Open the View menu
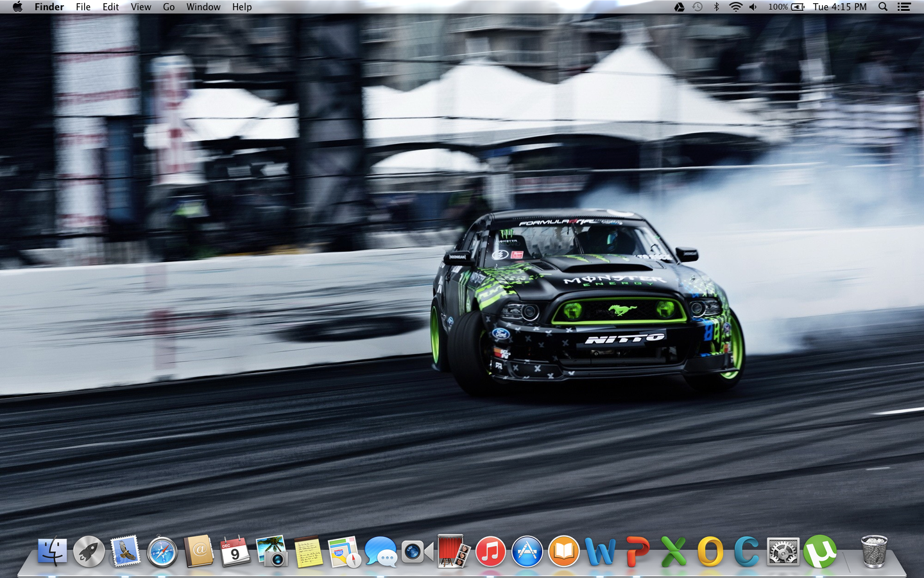This screenshot has width=924, height=578. tap(141, 7)
